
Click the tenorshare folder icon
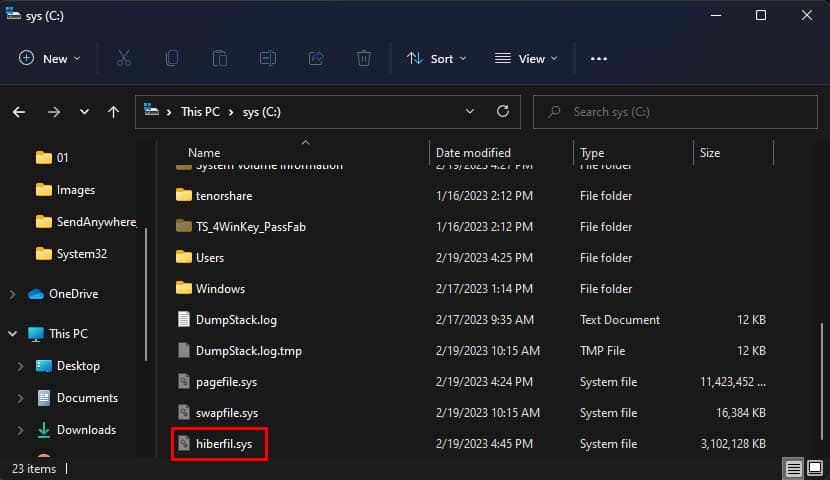point(184,195)
